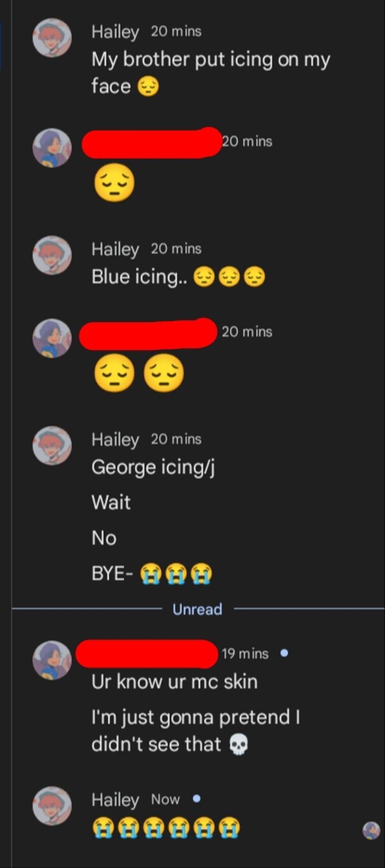
Task: Click the Hailey name above "Blue icing.."
Action: [115, 249]
